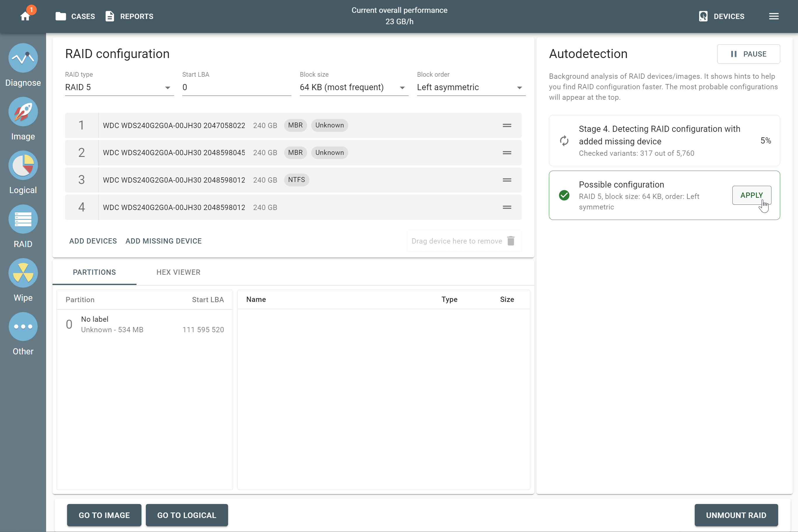
Task: Switch to the Partitions tab
Action: (x=94, y=272)
